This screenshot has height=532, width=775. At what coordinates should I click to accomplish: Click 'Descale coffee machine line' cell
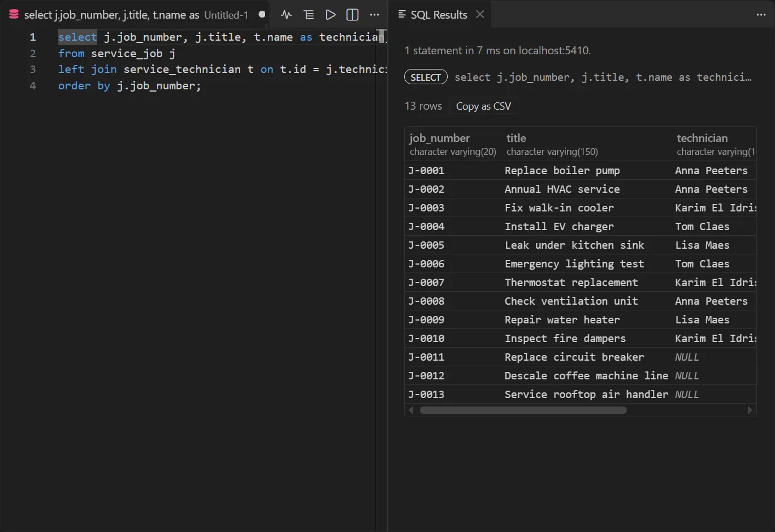(586, 376)
